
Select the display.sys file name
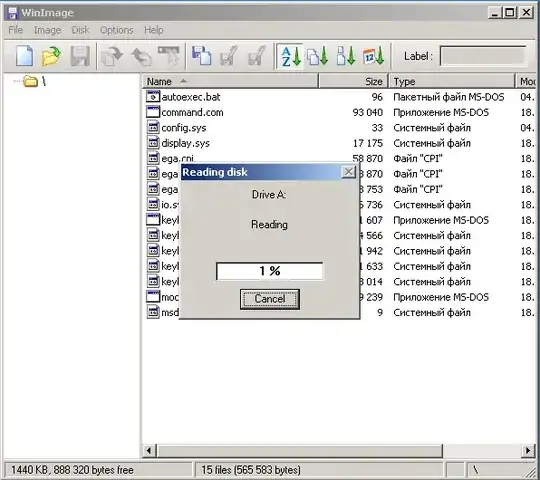click(185, 143)
